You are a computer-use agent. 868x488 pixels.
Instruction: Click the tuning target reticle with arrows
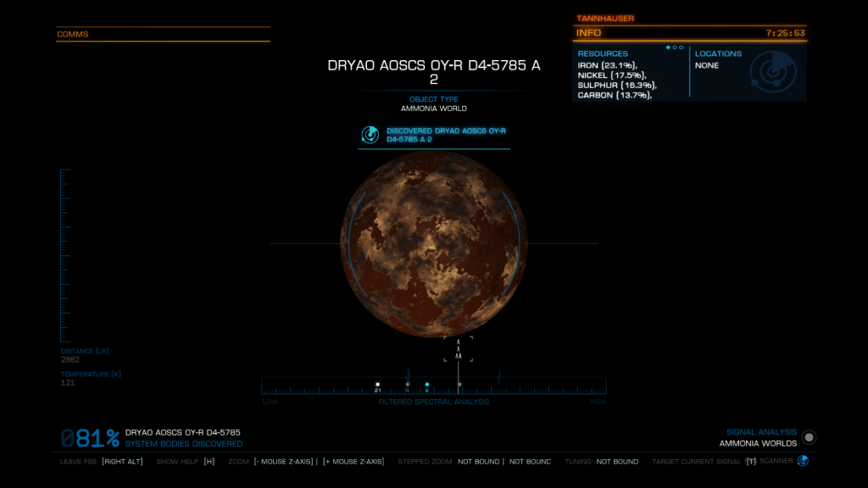point(459,349)
